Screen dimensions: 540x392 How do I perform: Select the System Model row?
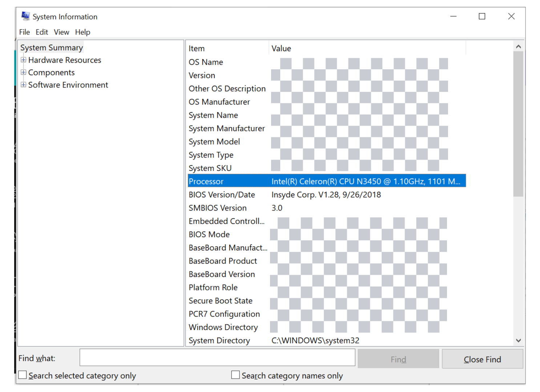pos(327,142)
